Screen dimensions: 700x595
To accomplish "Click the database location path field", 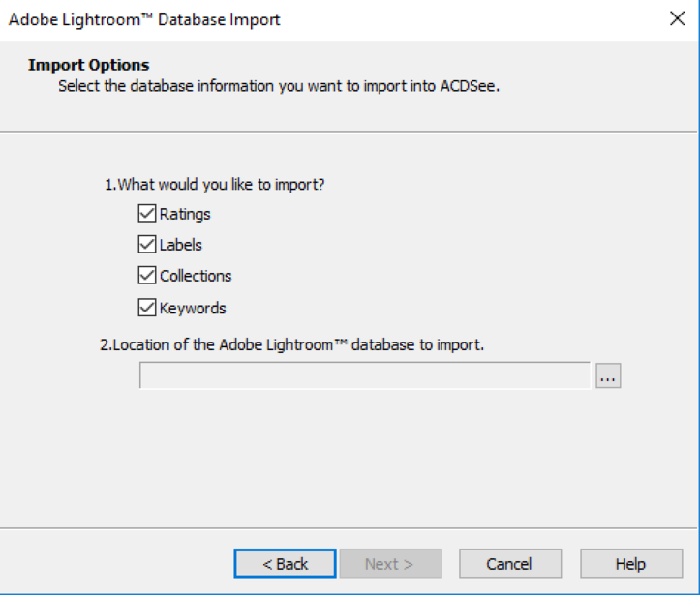I will point(364,376).
